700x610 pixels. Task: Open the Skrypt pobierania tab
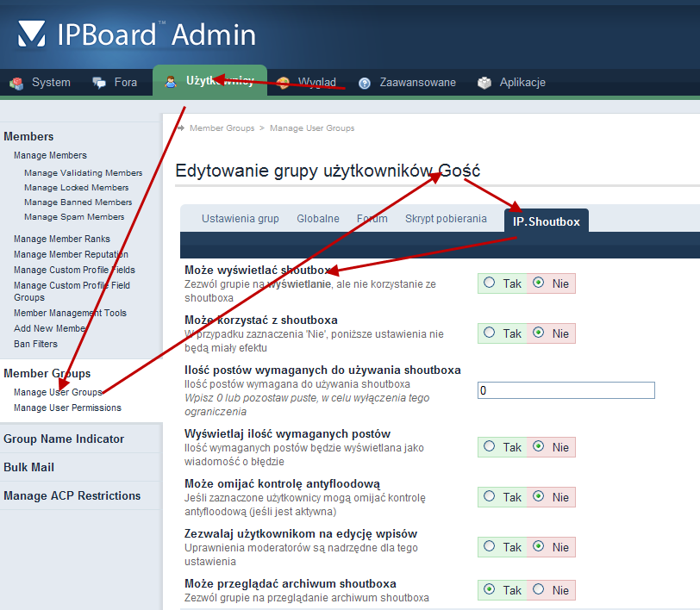click(446, 219)
